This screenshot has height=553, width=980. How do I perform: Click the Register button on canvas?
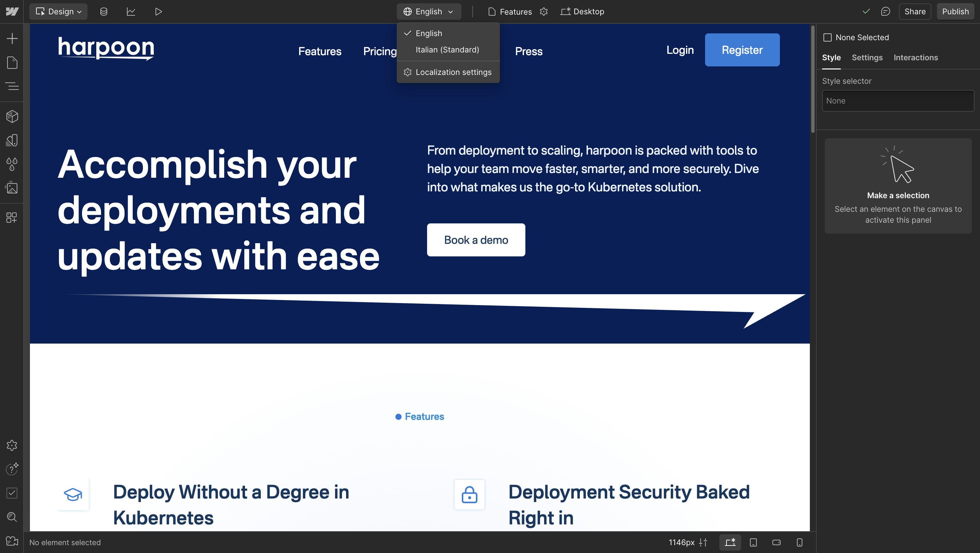click(742, 50)
